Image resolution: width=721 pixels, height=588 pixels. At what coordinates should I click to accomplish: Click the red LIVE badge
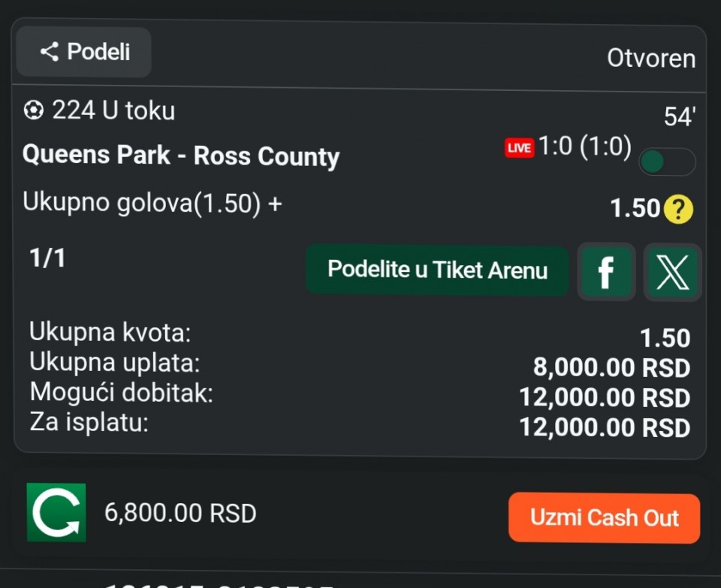(x=519, y=148)
